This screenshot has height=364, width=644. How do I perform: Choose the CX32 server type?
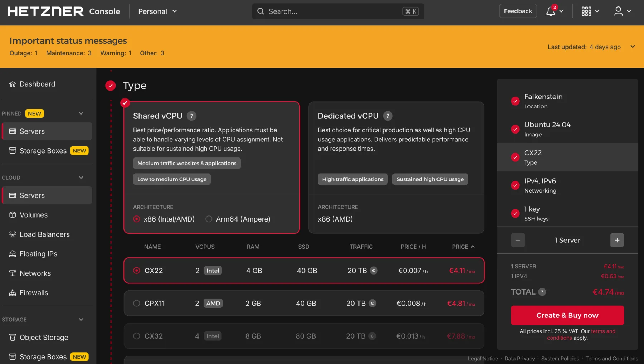click(x=137, y=336)
